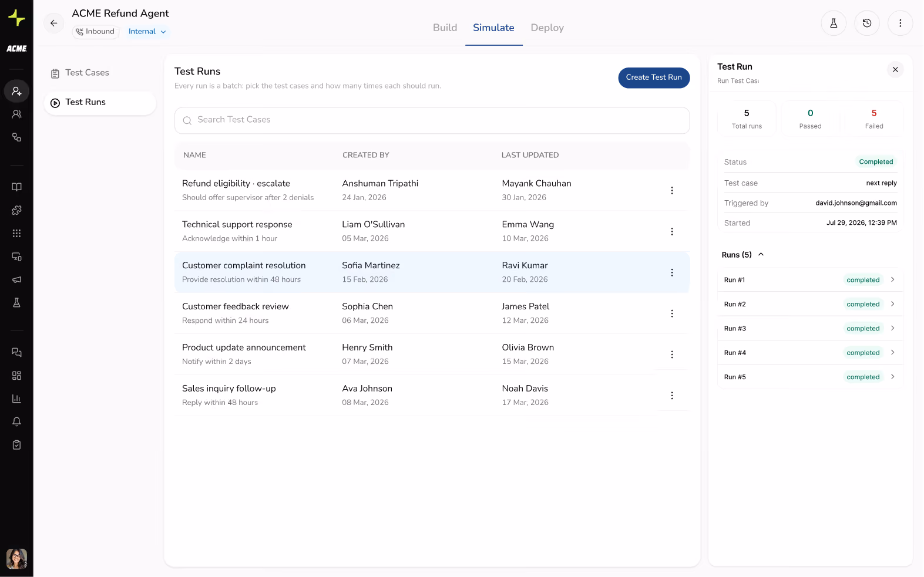Open the chat bubbles conversations icon
The width and height of the screenshot is (924, 577).
(16, 352)
